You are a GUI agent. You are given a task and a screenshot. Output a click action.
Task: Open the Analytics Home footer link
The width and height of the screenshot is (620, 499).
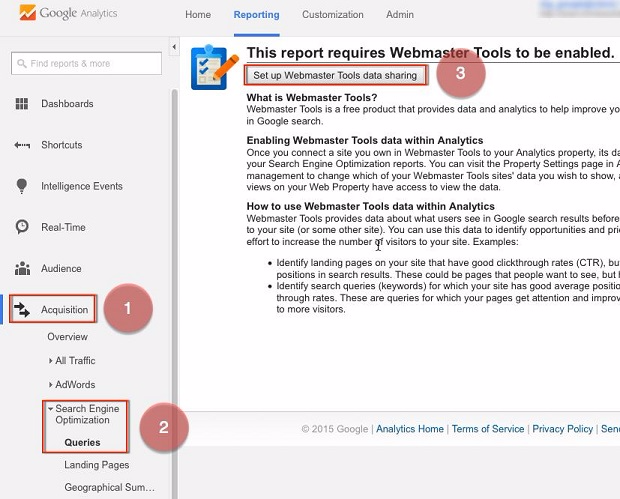tap(410, 429)
